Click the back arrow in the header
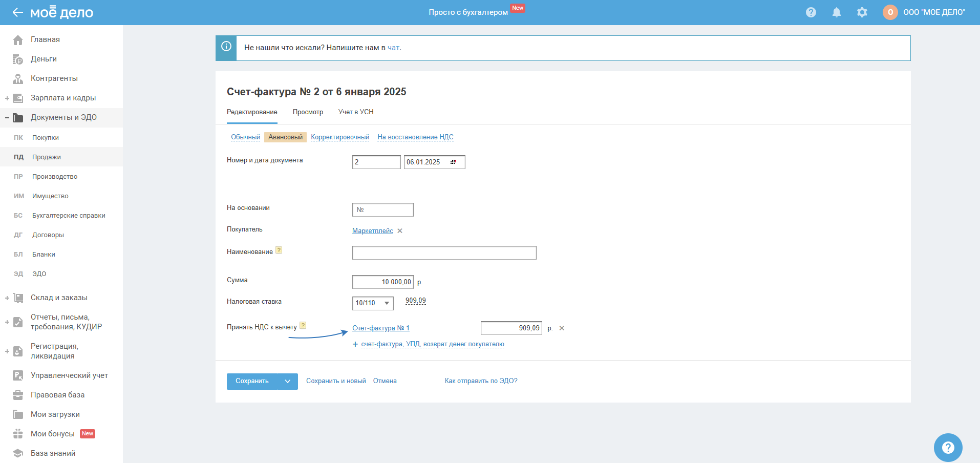Screen dimensions: 980x463 (18, 12)
